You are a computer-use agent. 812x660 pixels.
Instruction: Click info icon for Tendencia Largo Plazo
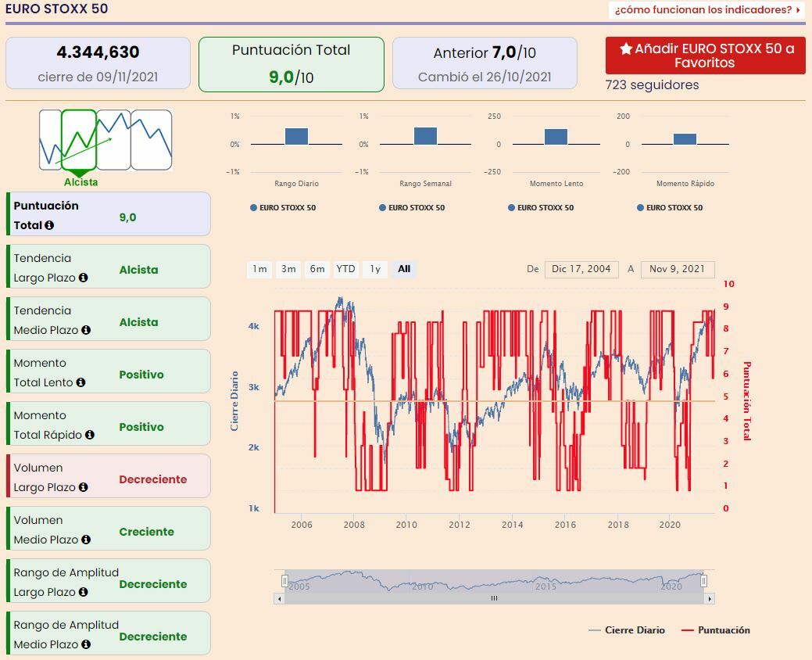83,278
